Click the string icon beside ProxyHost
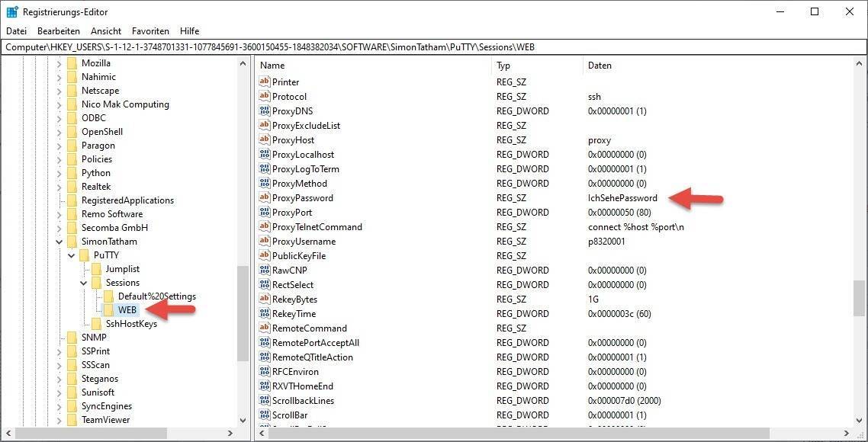 (x=265, y=140)
